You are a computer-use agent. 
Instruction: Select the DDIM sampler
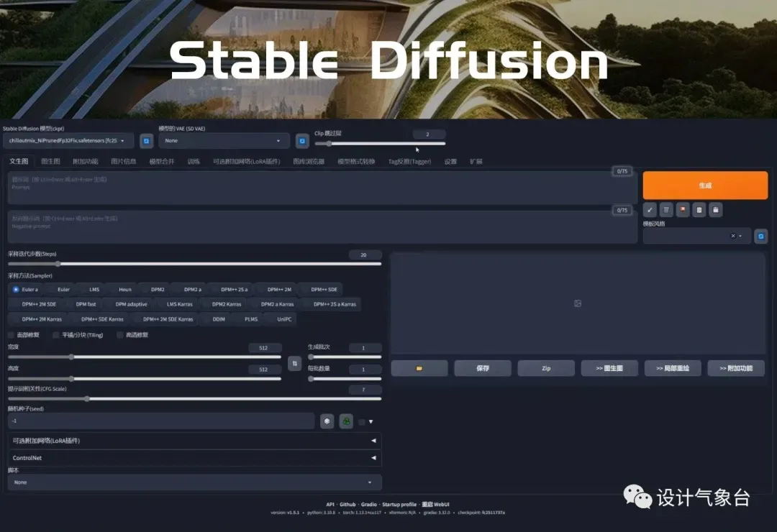214,319
